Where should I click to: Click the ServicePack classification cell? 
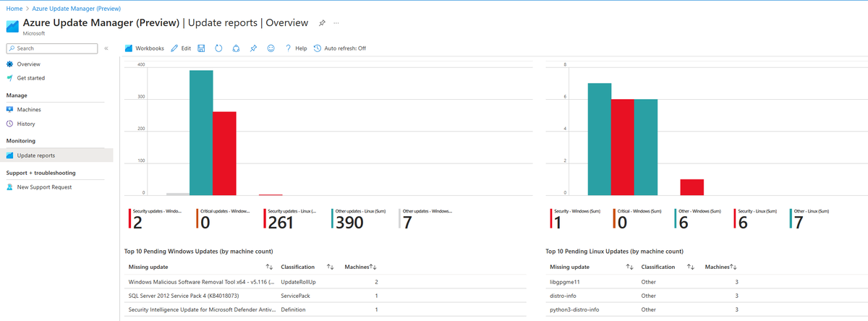coord(297,295)
